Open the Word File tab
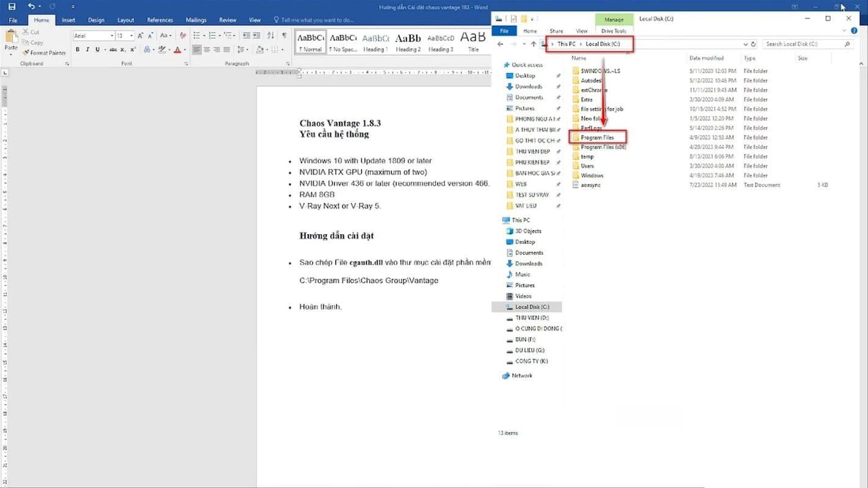The image size is (868, 488). click(x=13, y=20)
